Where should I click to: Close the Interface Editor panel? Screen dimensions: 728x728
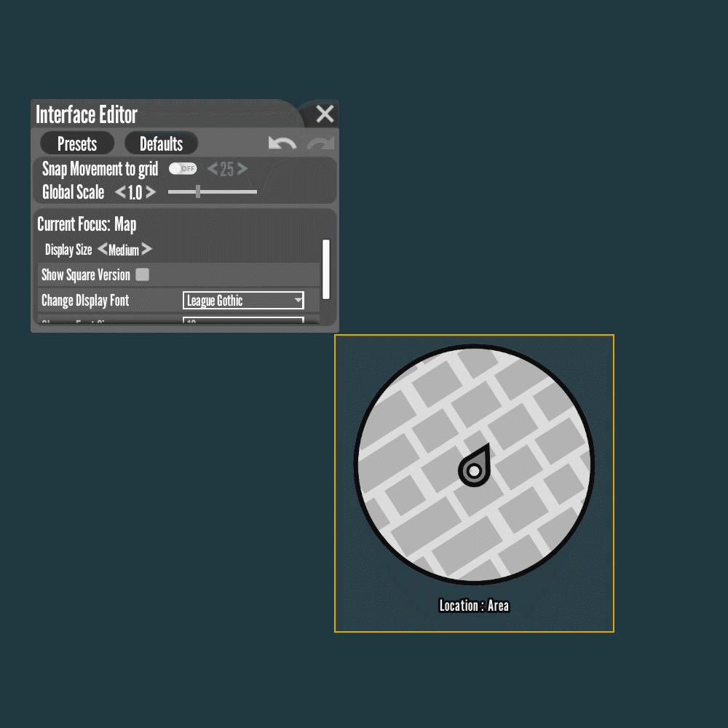[325, 114]
